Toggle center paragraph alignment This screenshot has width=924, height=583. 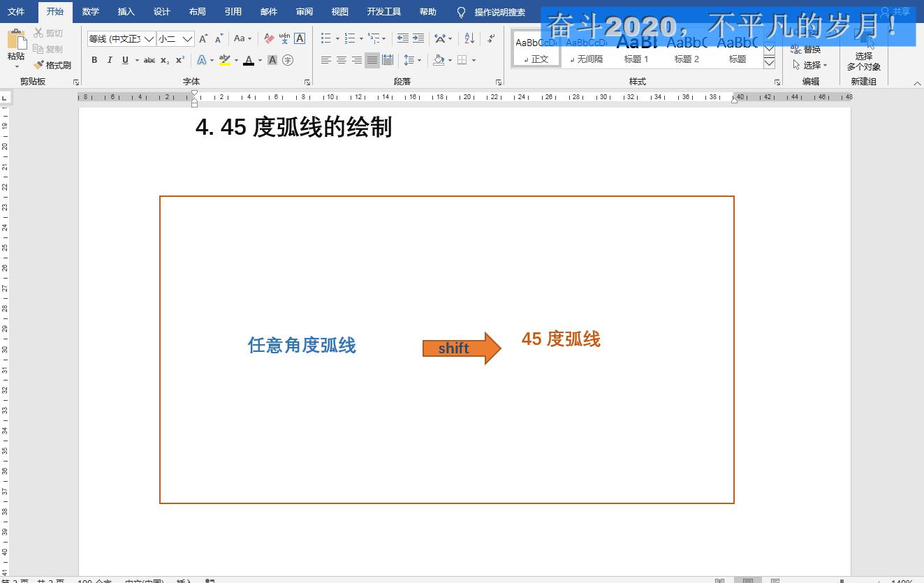tap(342, 60)
